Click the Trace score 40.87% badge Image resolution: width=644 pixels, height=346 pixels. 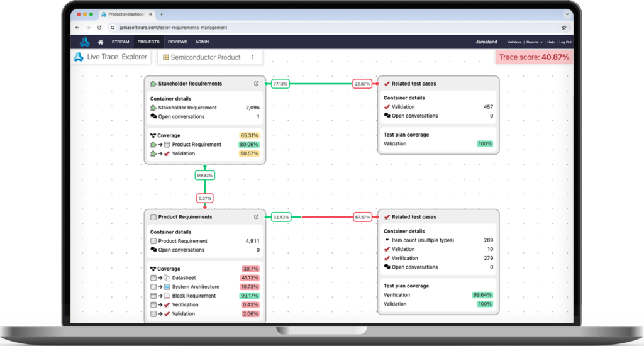pyautogui.click(x=534, y=57)
